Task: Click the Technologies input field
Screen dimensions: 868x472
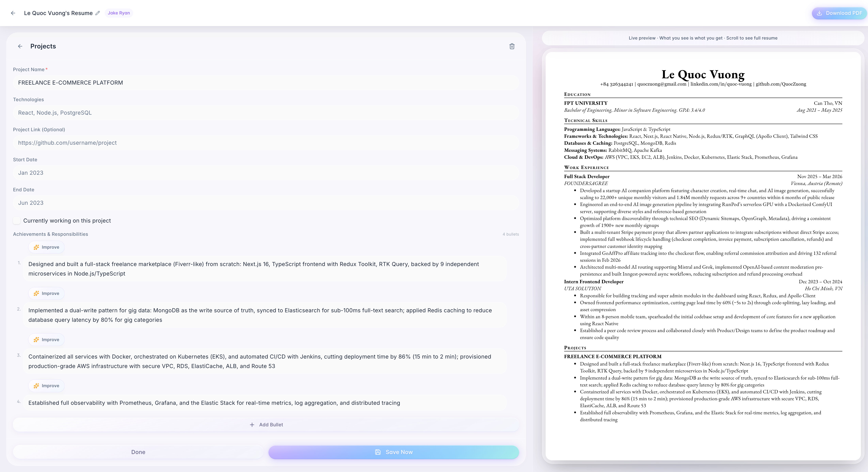Action: 266,113
